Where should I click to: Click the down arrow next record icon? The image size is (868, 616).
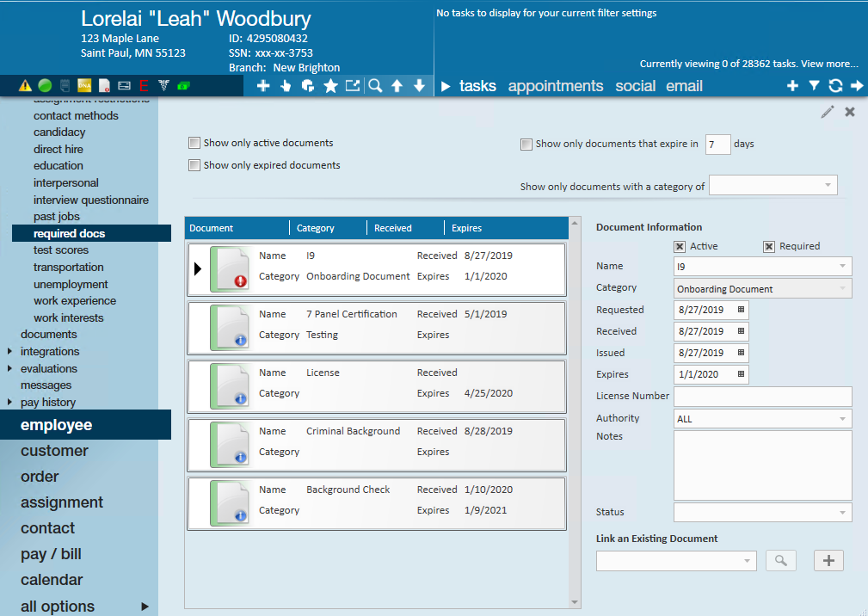419,86
